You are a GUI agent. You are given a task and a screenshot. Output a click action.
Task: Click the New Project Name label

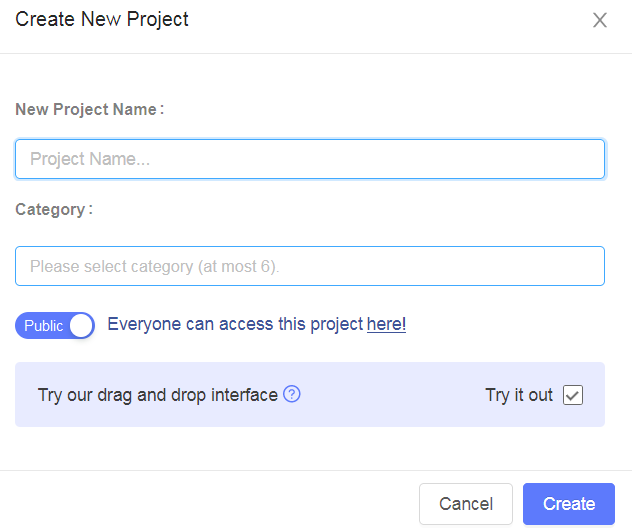click(89, 109)
